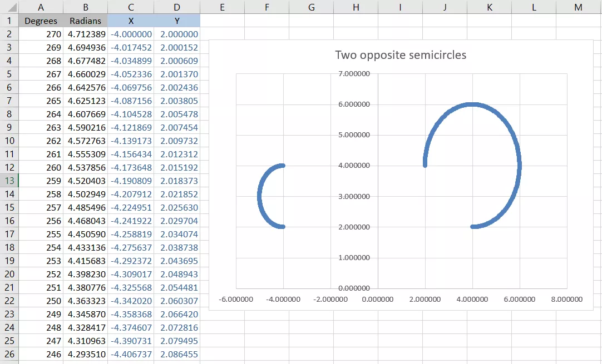This screenshot has height=364, width=602.
Task: Click vertical axis label 7.000000
Action: 354,74
